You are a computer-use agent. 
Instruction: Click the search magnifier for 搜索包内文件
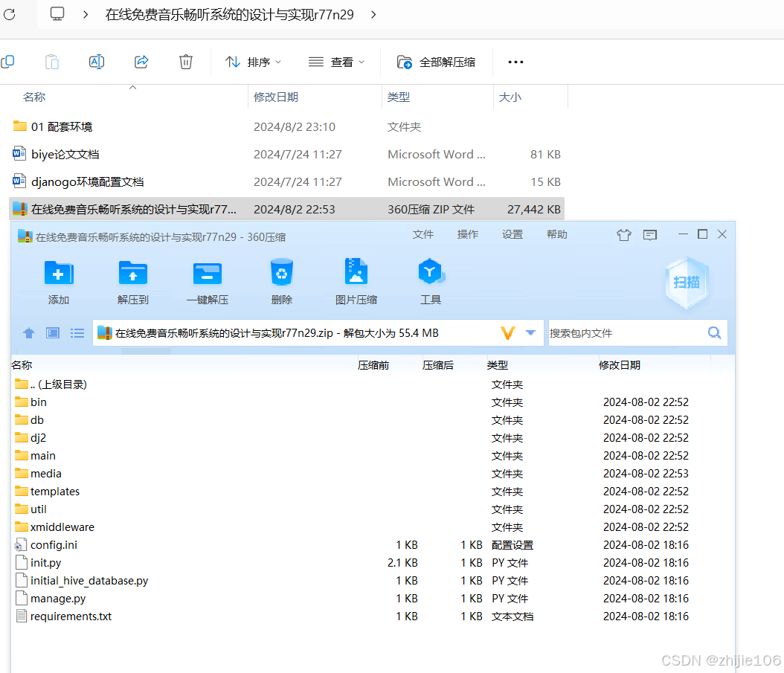coord(713,332)
